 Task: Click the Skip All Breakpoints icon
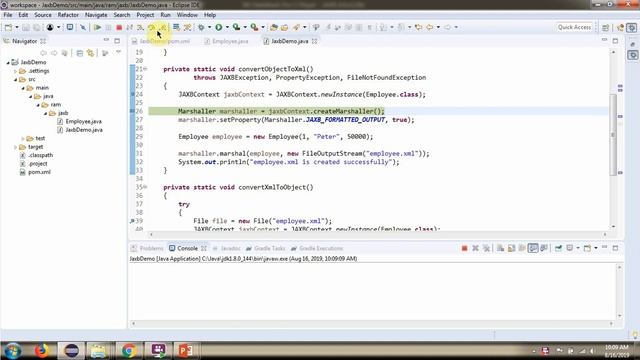point(83,27)
